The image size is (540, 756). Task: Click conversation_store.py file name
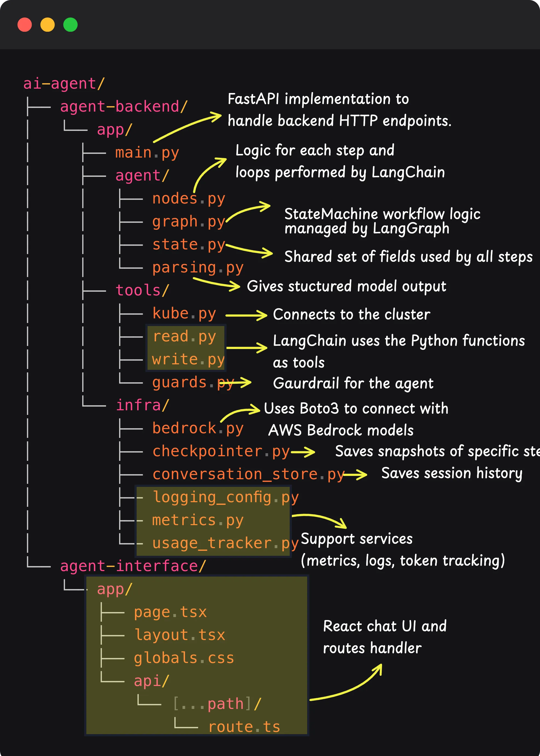tap(248, 474)
